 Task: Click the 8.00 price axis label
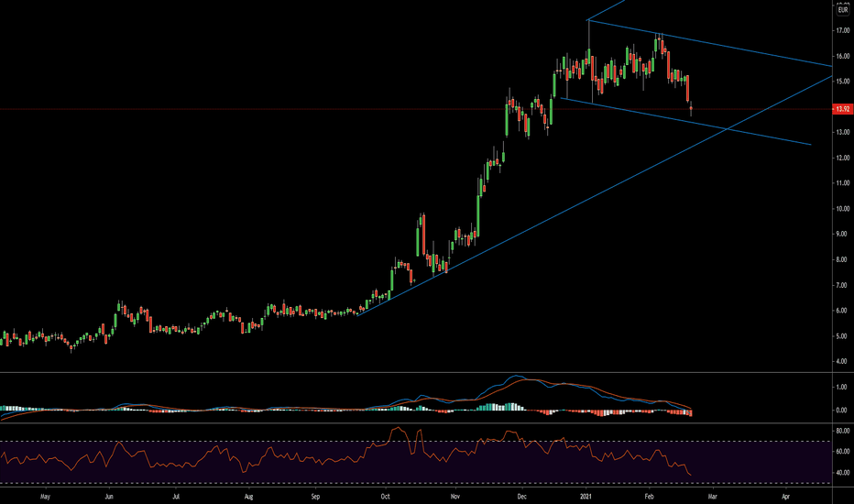843,260
